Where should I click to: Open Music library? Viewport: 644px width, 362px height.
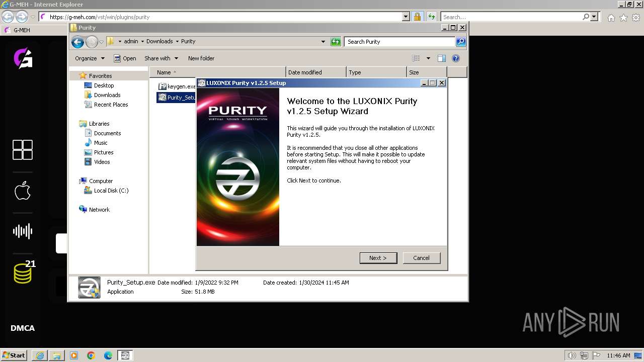pyautogui.click(x=101, y=143)
